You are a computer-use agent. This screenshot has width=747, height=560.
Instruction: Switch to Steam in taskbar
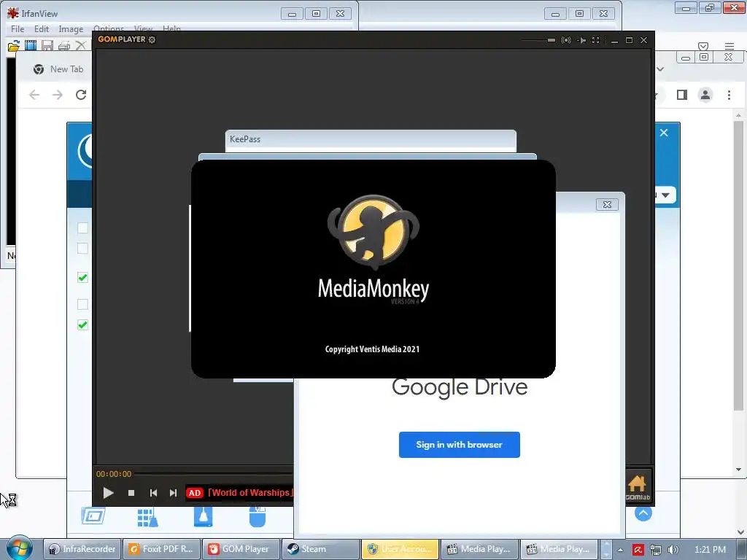(x=320, y=549)
